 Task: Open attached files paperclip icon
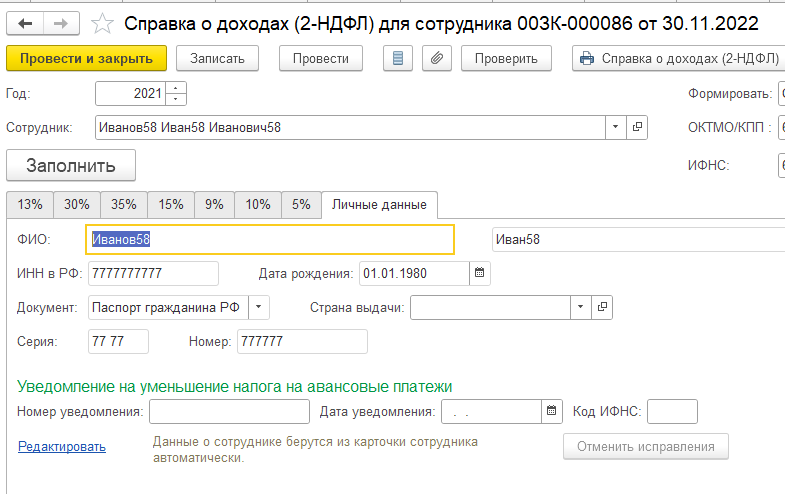click(437, 59)
